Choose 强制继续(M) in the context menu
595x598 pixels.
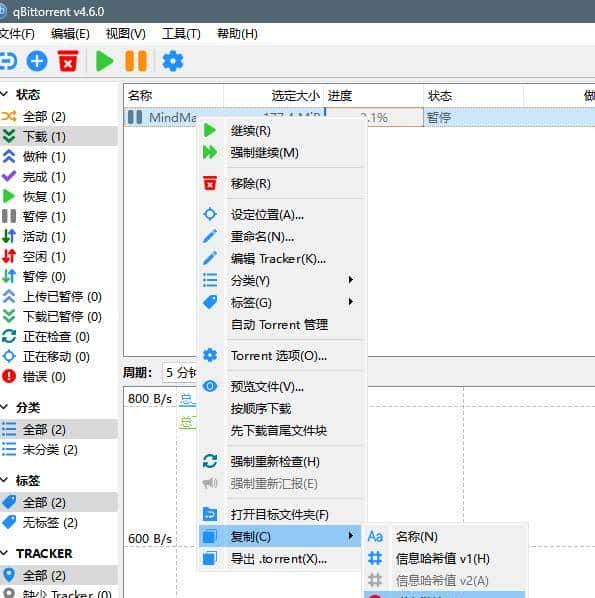coord(281,153)
